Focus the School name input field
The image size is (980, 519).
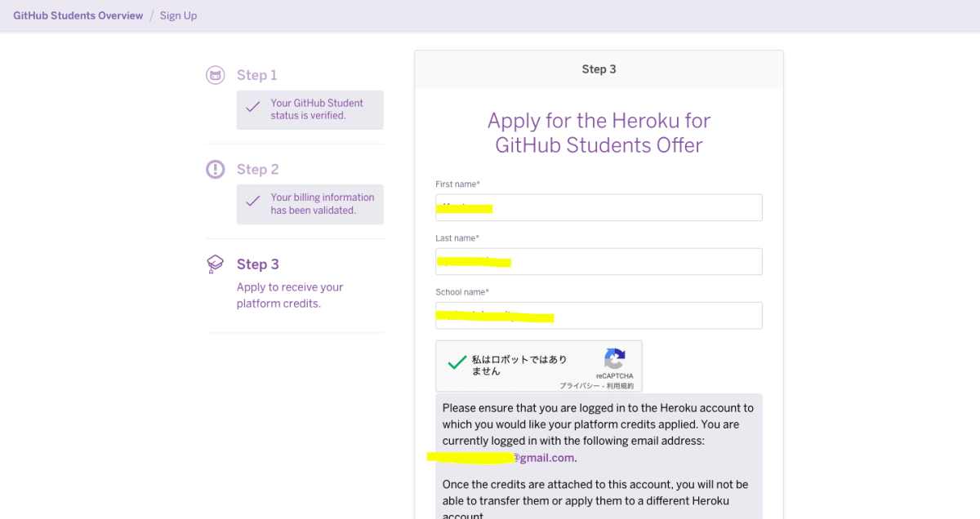tap(599, 315)
